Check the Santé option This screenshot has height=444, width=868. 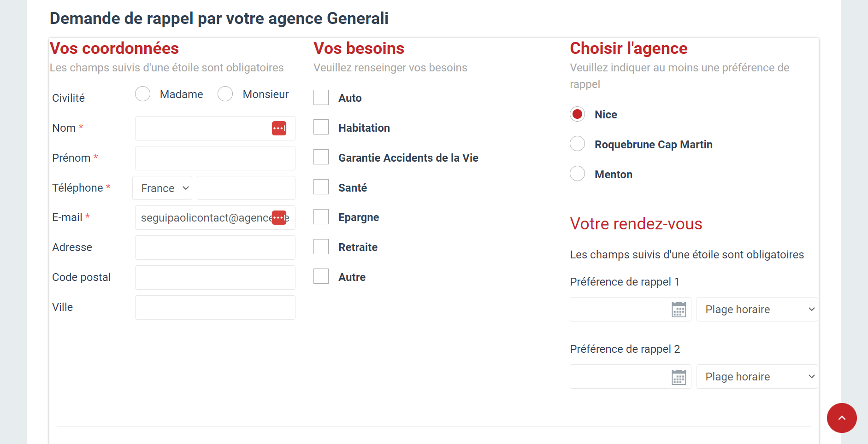(x=321, y=187)
